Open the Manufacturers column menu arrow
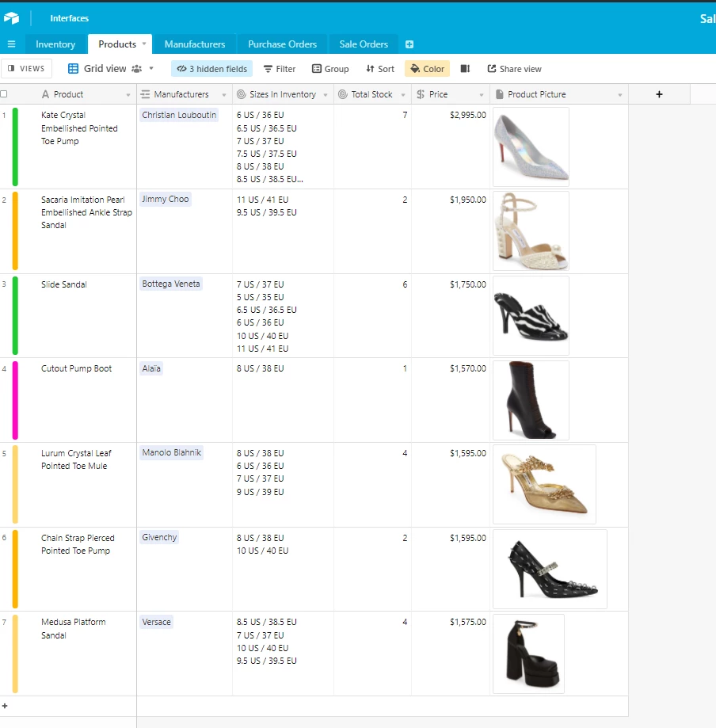This screenshot has height=728, width=716. click(224, 95)
